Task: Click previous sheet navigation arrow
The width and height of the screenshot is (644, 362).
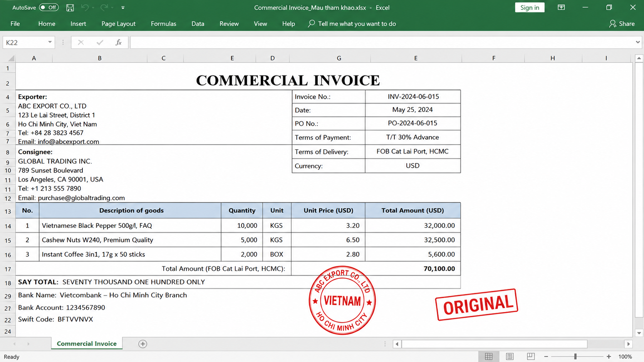Action: pos(14,344)
